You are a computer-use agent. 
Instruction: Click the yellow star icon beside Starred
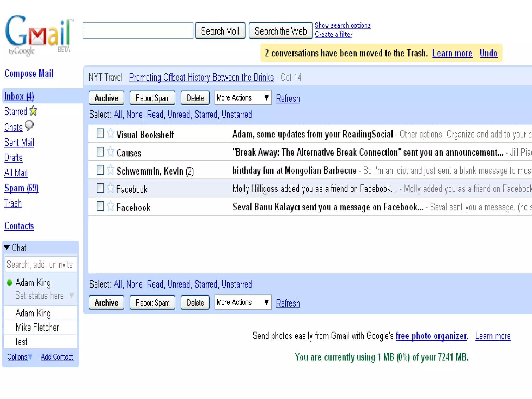point(33,111)
